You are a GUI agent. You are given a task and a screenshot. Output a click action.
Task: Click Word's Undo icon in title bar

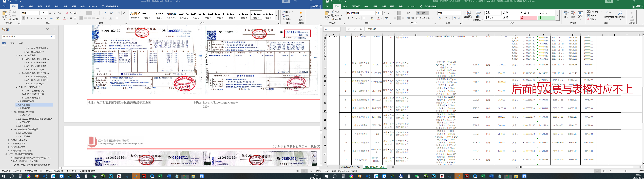(9, 2)
